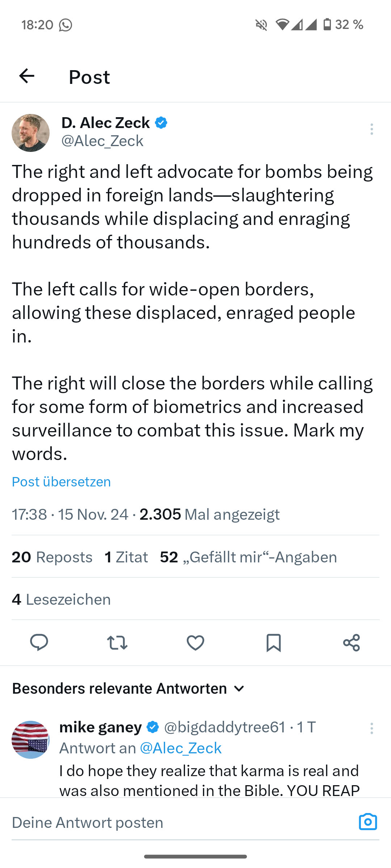
Task: Open D. Alec Zeck's profile picture
Action: click(x=31, y=133)
